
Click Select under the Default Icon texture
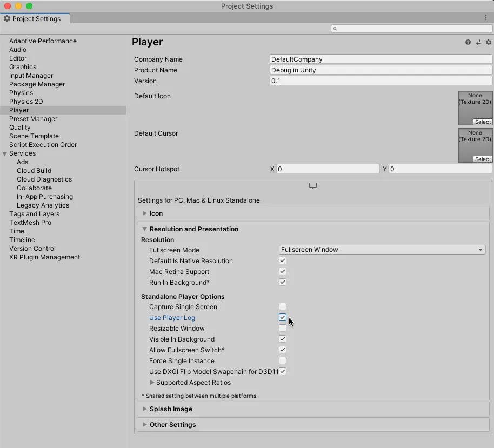pos(483,122)
